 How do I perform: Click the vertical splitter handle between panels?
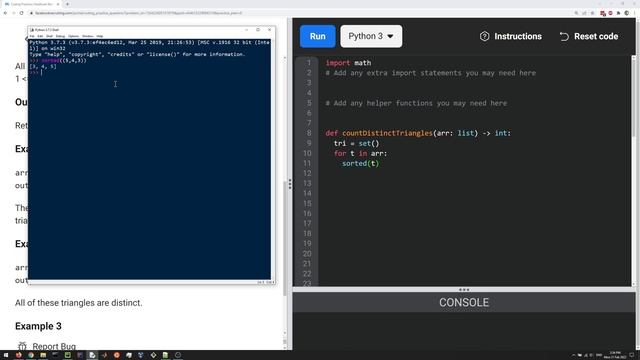(x=290, y=184)
